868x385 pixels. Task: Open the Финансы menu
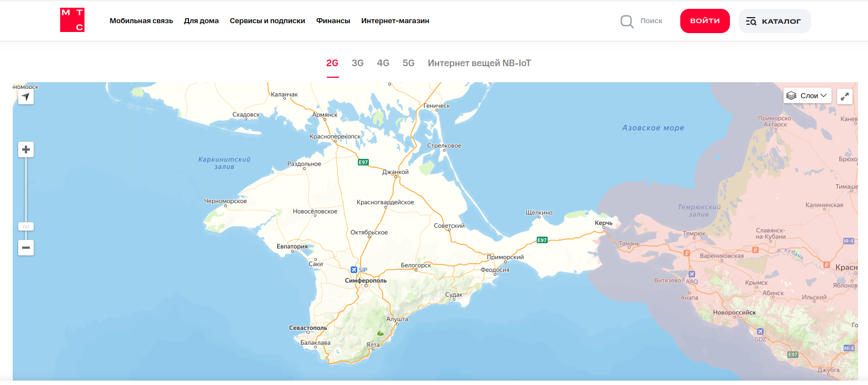coord(333,21)
